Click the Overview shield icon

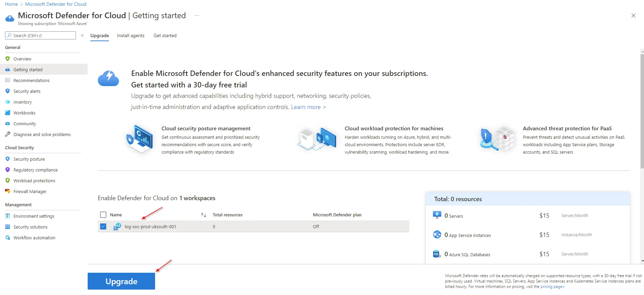8,59
